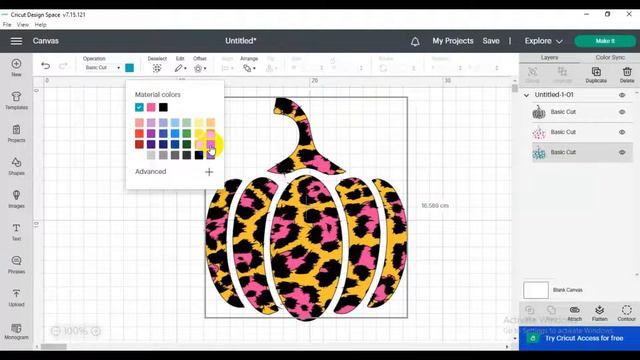Viewport: 640px width, 360px height.
Task: Hide the pink spots Basic Cut layer
Action: [622, 132]
